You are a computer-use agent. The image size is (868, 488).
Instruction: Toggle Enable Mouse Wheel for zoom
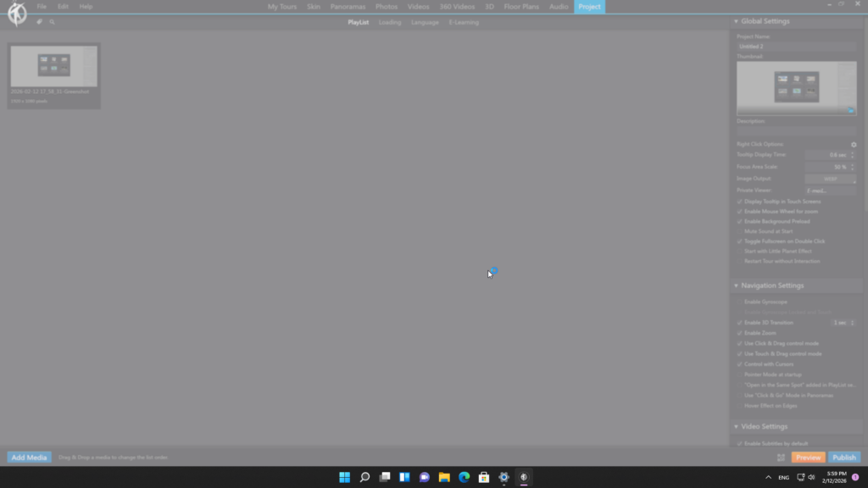click(x=740, y=211)
